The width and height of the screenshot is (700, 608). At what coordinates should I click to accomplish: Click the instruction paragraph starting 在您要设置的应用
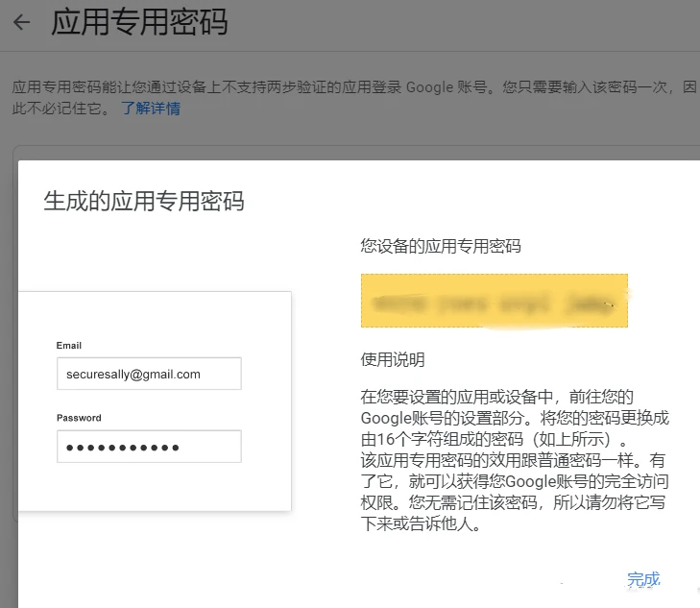(515, 460)
